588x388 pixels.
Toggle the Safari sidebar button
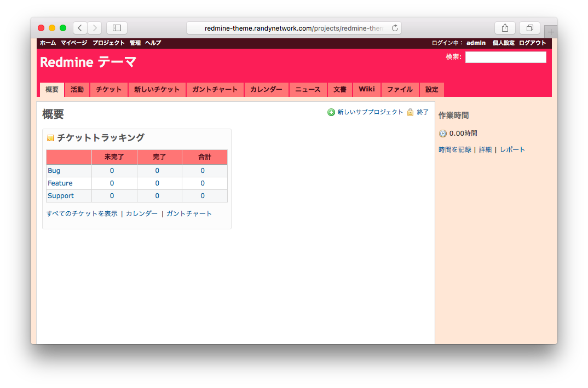tap(117, 28)
